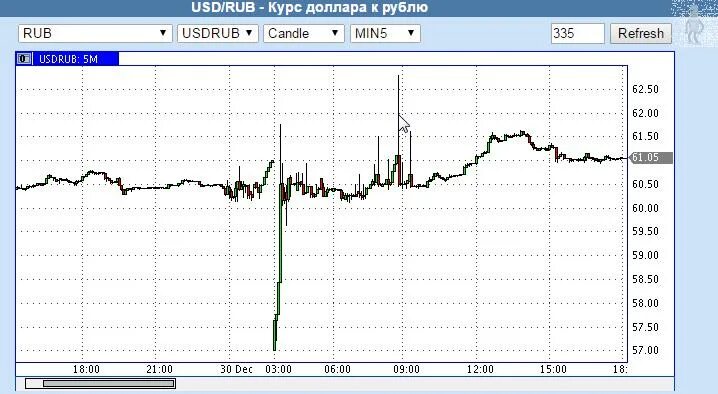Image resolution: width=718 pixels, height=394 pixels.
Task: Click the 03:00 time axis label
Action: coord(278,369)
